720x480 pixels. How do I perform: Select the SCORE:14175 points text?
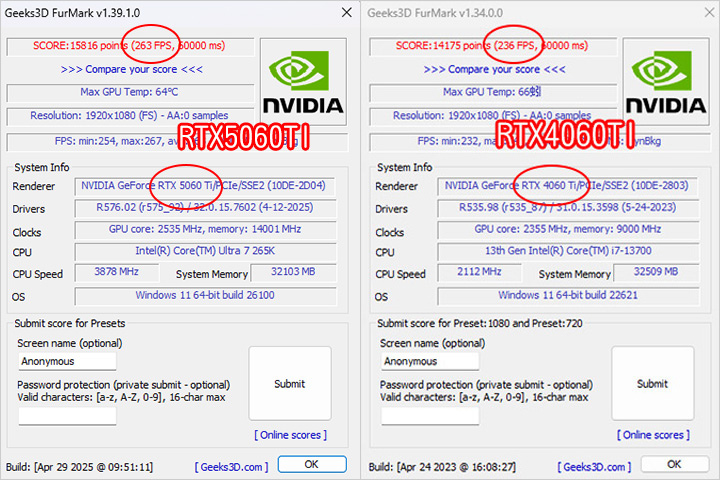click(x=443, y=45)
